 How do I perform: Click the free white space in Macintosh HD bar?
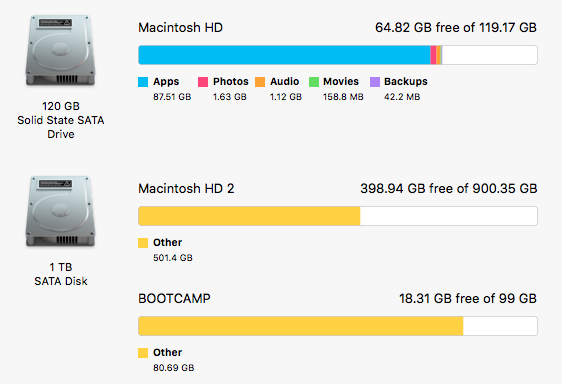(490, 55)
